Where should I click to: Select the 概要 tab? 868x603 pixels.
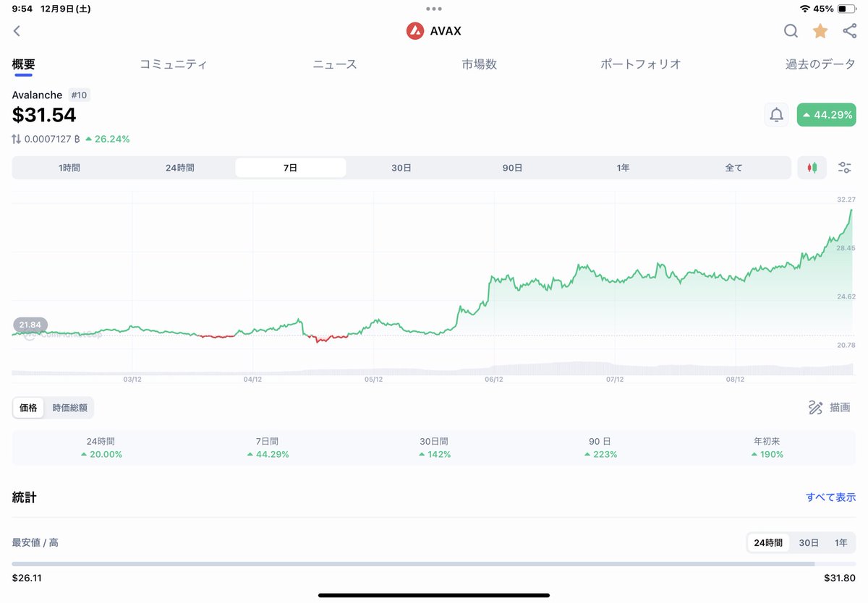(x=24, y=64)
